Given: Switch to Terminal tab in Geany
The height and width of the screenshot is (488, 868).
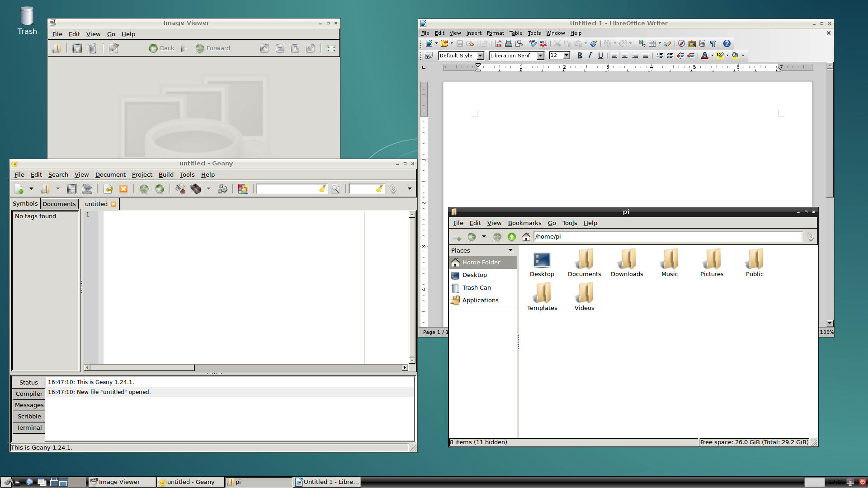Looking at the screenshot, I should (29, 427).
